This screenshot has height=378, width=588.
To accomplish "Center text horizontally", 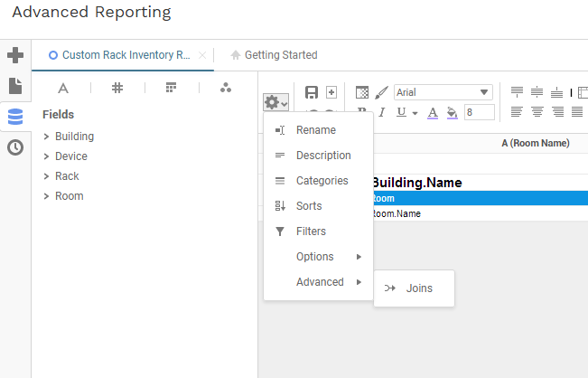I will pos(537,112).
